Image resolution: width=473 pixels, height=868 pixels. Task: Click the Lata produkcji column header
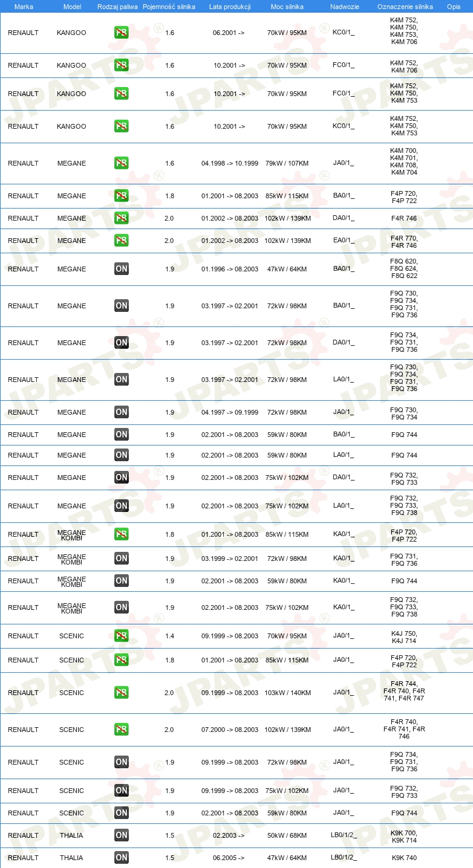tap(230, 7)
